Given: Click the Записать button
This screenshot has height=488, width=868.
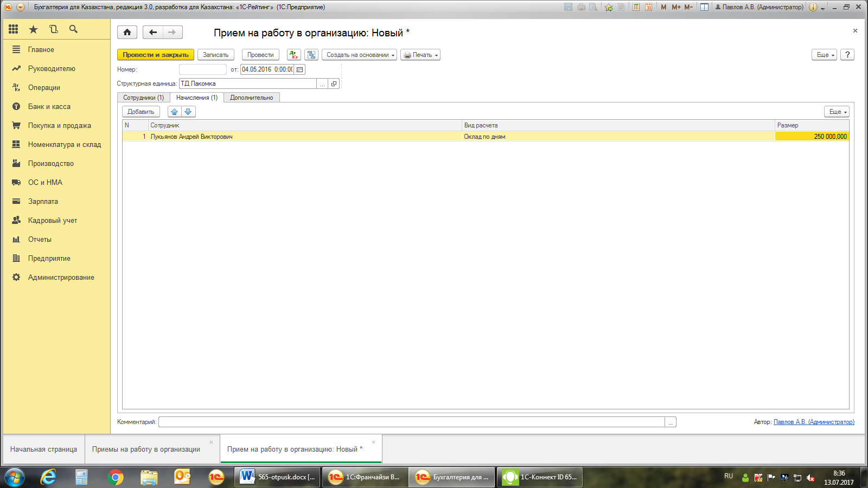Looking at the screenshot, I should click(216, 55).
